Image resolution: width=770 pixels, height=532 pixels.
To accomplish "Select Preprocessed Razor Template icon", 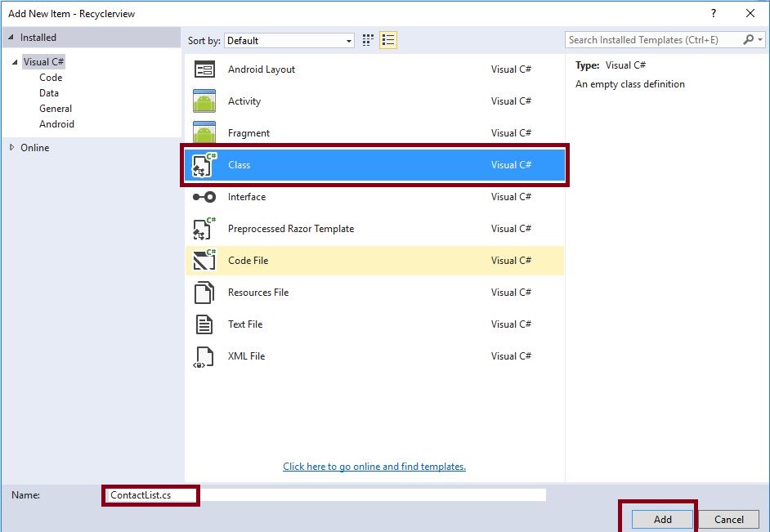I will tap(204, 229).
